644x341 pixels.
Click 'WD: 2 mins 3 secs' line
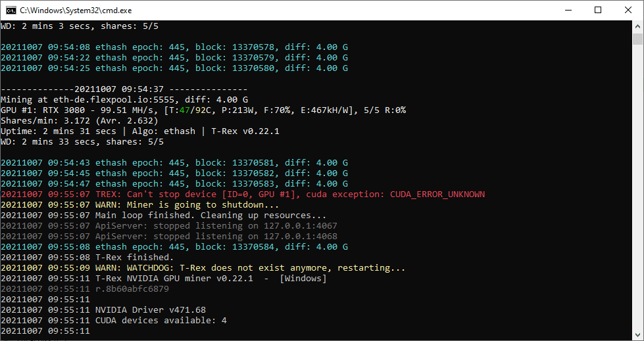[80, 26]
